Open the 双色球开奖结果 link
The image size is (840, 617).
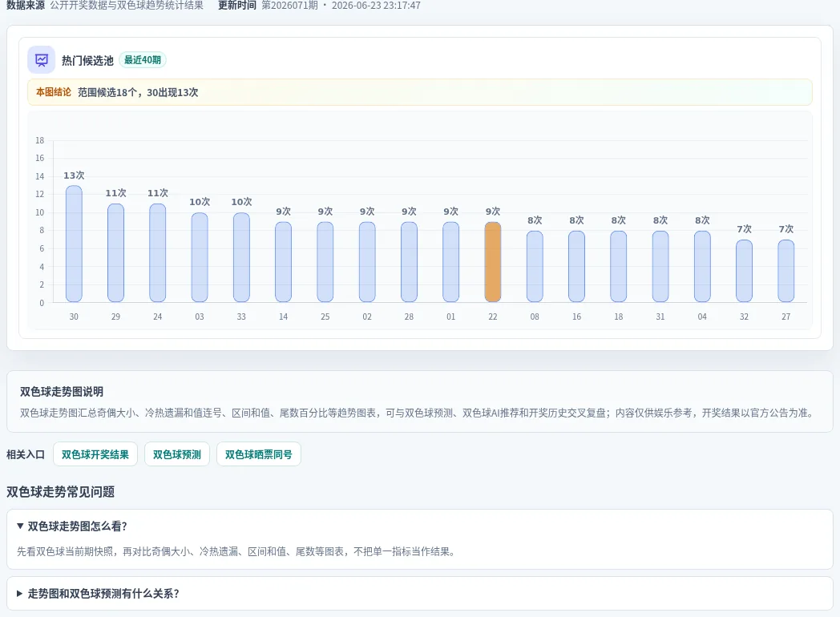coord(95,454)
